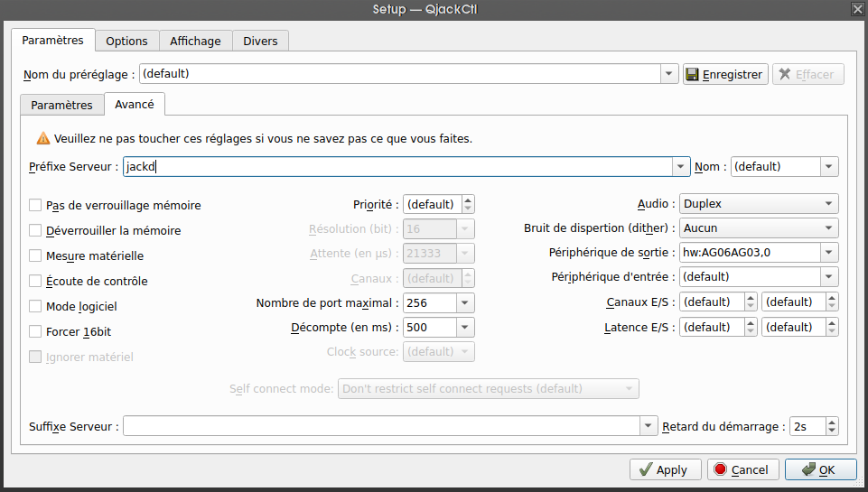Click the floppy disk Enregistrer icon

click(x=693, y=74)
